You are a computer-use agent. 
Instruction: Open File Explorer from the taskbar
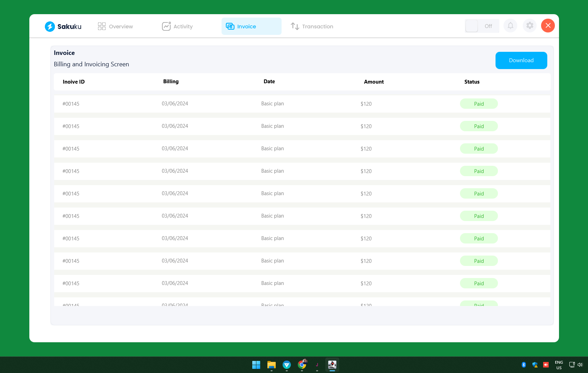(x=272, y=365)
